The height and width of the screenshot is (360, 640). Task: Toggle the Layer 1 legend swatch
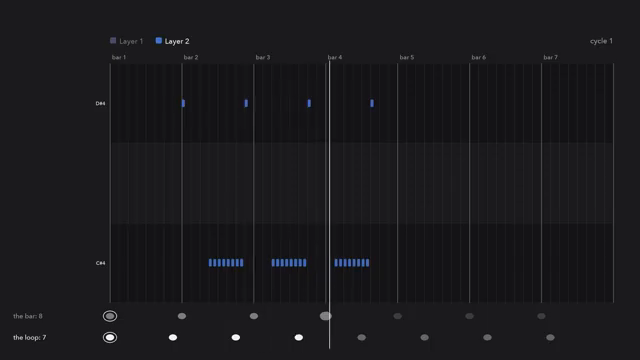point(113,40)
